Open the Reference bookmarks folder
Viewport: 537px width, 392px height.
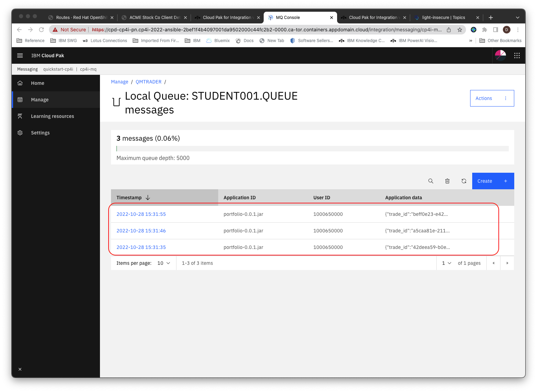(x=30, y=41)
